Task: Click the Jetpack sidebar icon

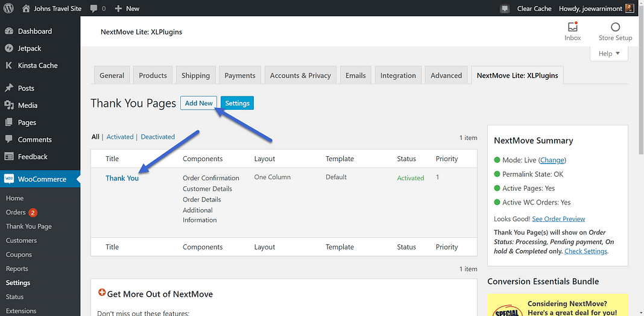Action: [8, 48]
